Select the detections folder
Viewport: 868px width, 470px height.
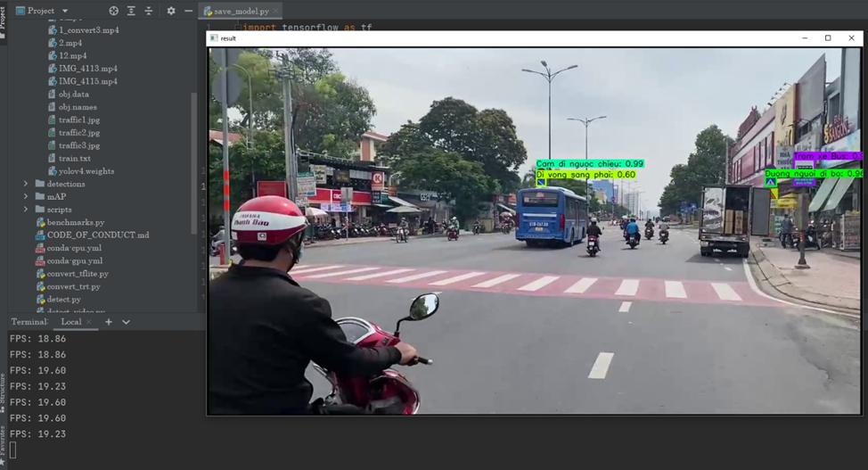point(61,184)
